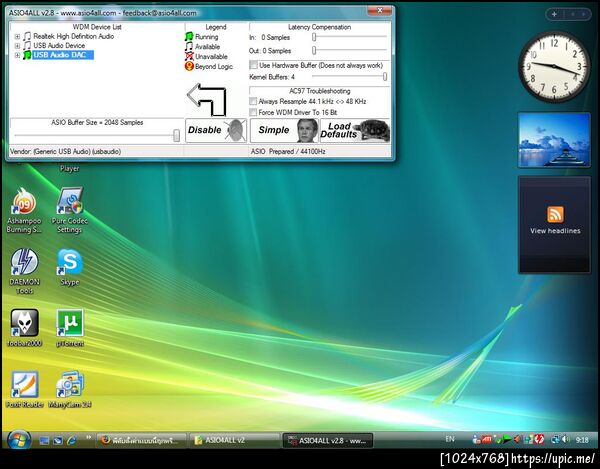Open the Windows Start orb
600x469 pixels.
pyautogui.click(x=18, y=440)
